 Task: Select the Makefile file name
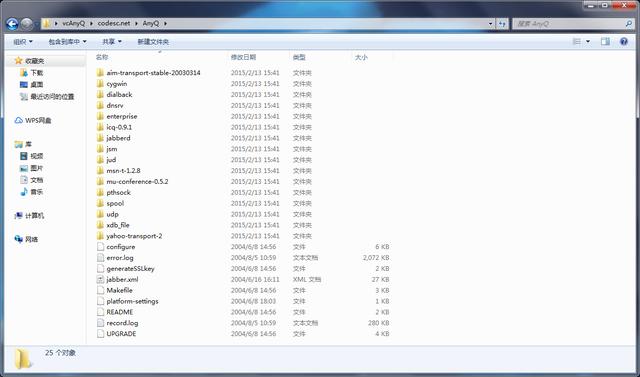(120, 290)
